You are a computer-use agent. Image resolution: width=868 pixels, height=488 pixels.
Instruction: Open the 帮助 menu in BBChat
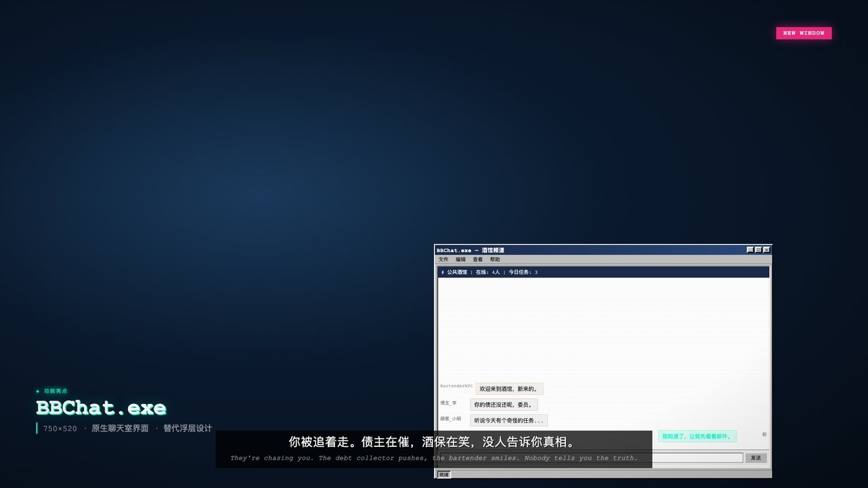click(495, 260)
